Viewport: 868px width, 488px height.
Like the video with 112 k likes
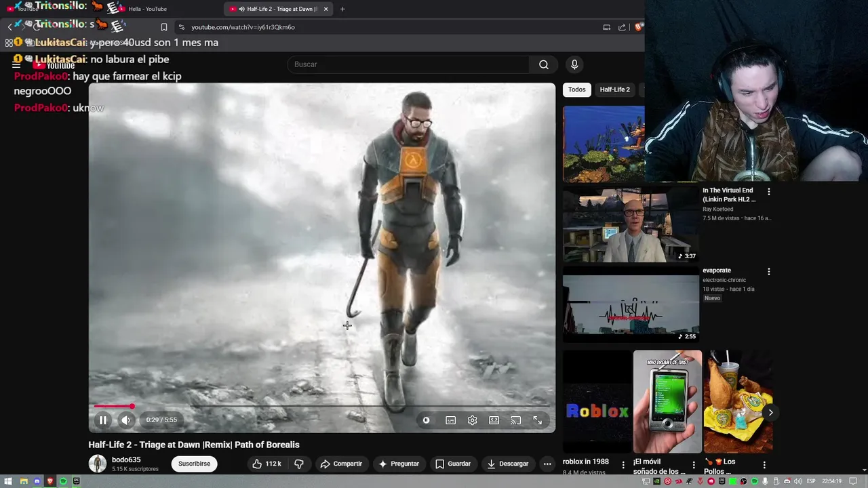pos(266,464)
